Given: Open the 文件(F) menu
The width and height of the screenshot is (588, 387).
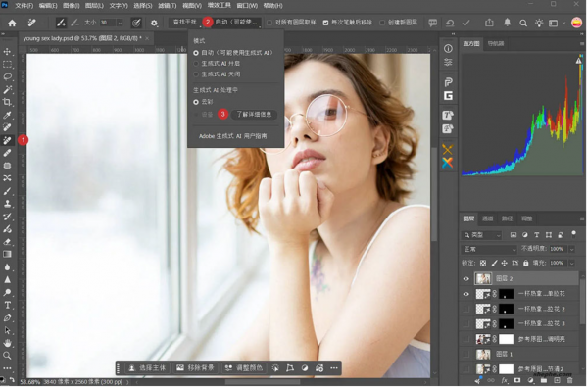Looking at the screenshot, I should (24, 6).
